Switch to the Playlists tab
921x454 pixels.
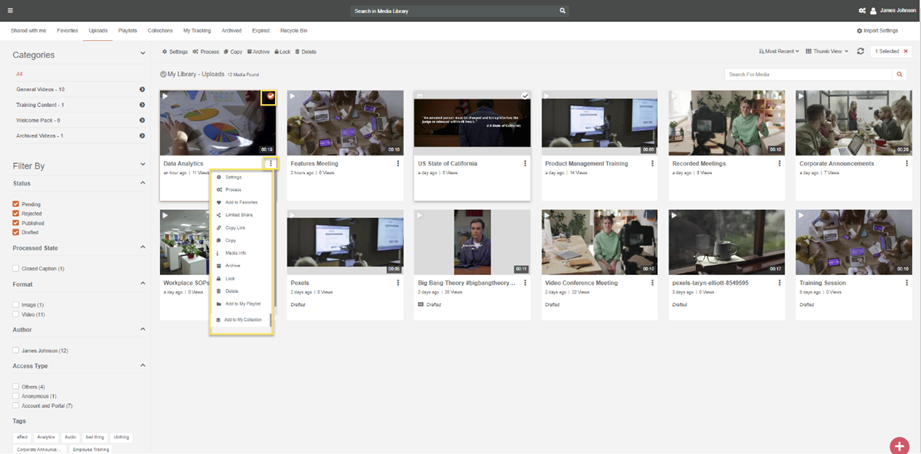coord(127,31)
